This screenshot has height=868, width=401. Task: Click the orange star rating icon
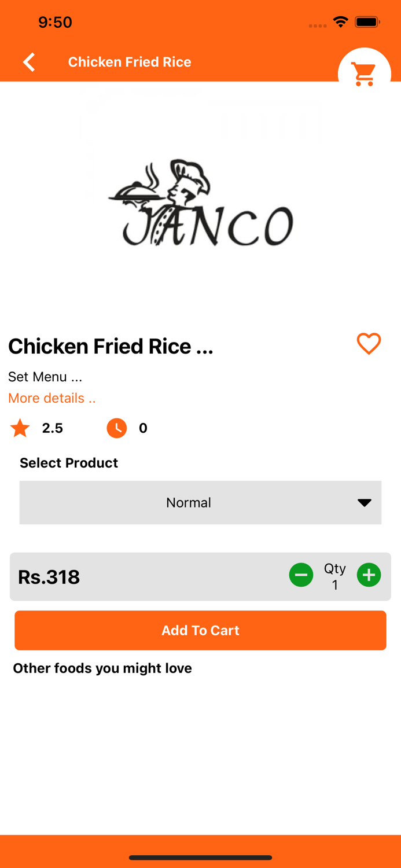(20, 428)
